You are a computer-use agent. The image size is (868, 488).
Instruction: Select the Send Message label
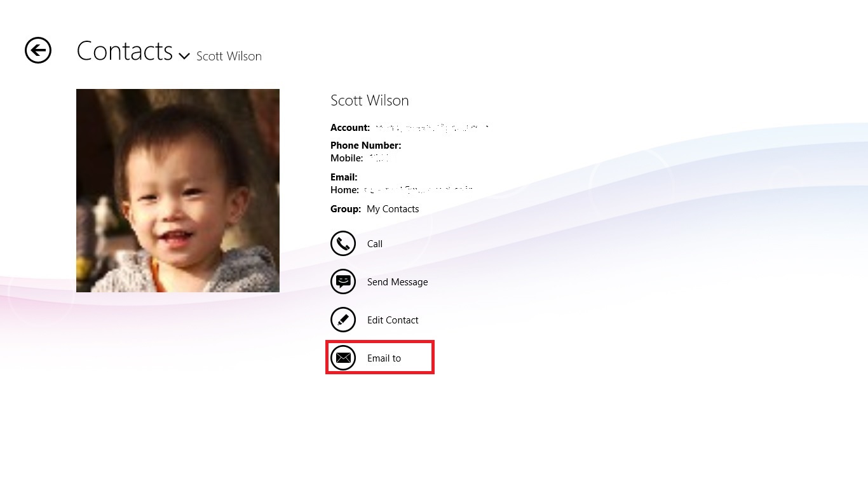[397, 282]
